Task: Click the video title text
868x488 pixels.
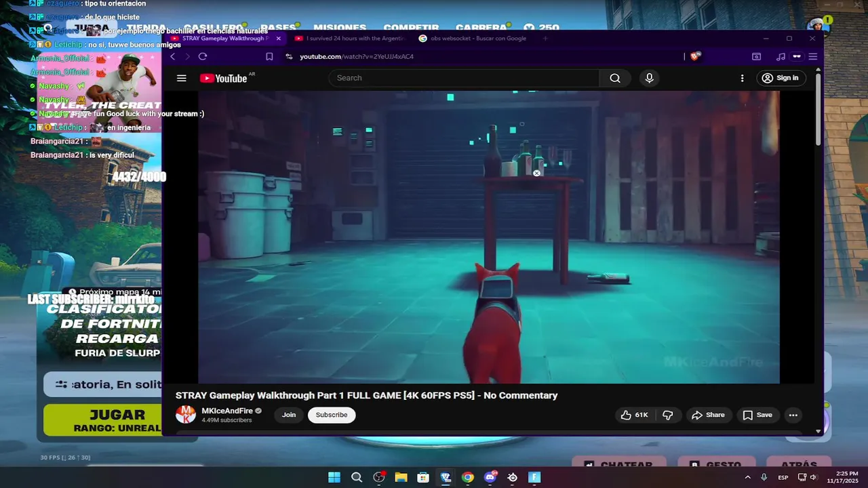Action: pos(366,395)
